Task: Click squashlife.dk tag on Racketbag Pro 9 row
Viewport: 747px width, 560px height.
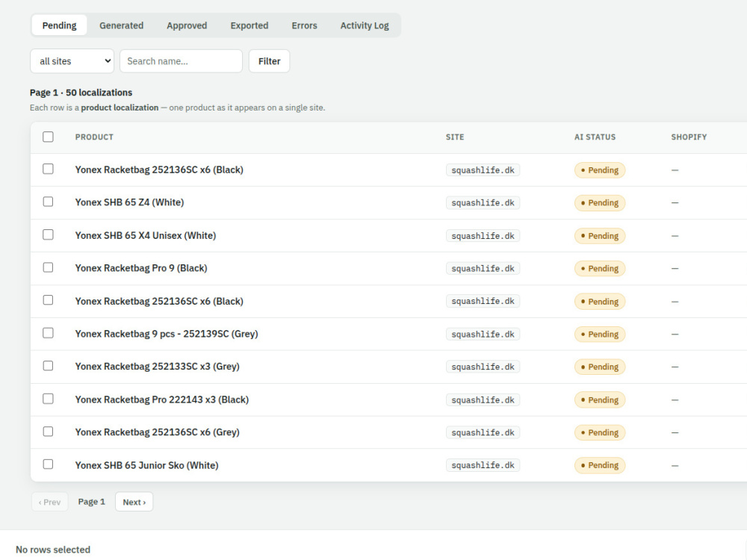Action: [x=483, y=269]
